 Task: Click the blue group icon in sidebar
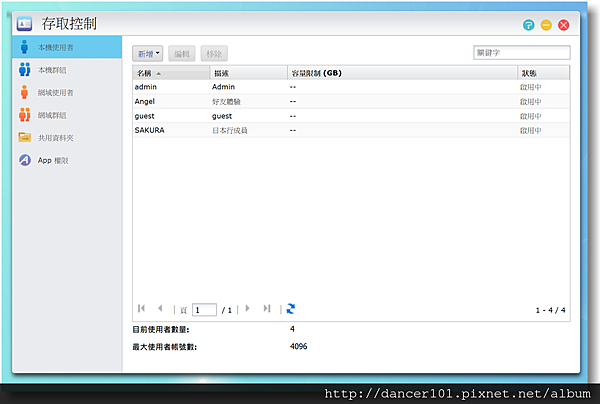(24, 70)
